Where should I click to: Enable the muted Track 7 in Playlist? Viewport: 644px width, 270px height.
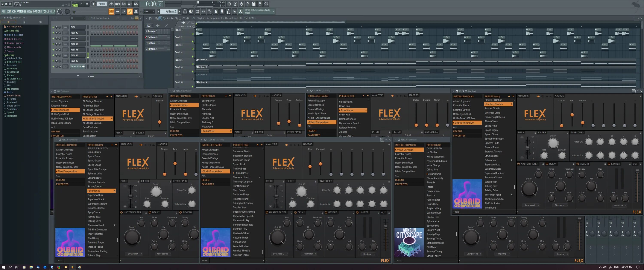tap(193, 79)
